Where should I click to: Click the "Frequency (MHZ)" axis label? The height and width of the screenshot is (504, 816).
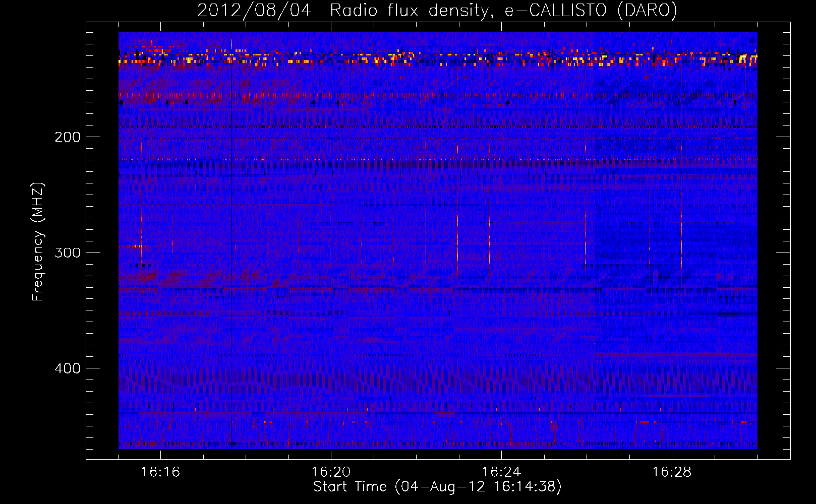38,242
